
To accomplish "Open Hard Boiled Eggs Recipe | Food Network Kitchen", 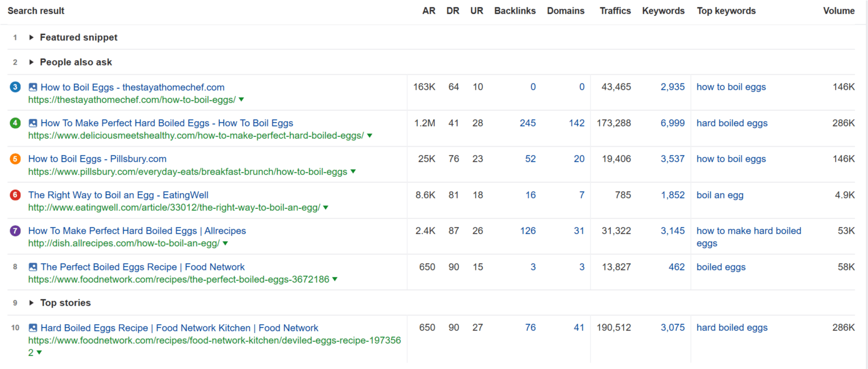I will point(179,328).
